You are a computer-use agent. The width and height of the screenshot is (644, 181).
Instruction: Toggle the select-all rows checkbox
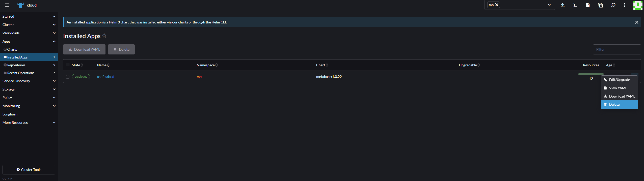click(x=68, y=65)
